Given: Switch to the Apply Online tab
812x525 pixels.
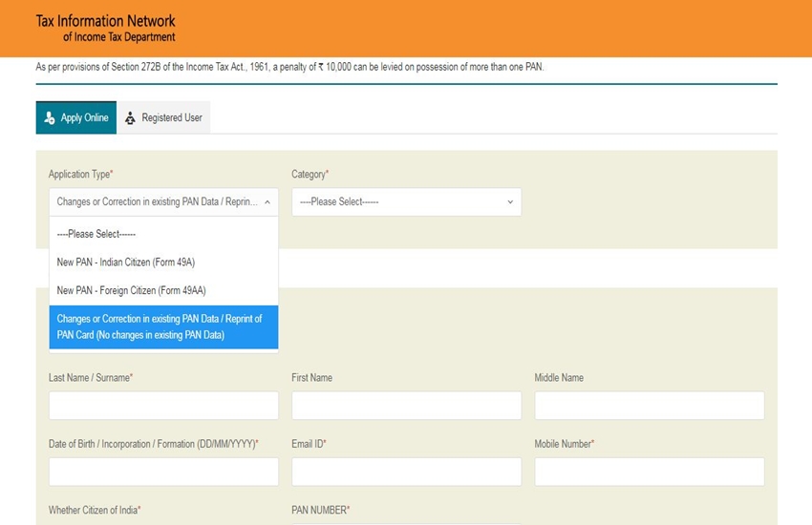Looking at the screenshot, I should [x=76, y=118].
